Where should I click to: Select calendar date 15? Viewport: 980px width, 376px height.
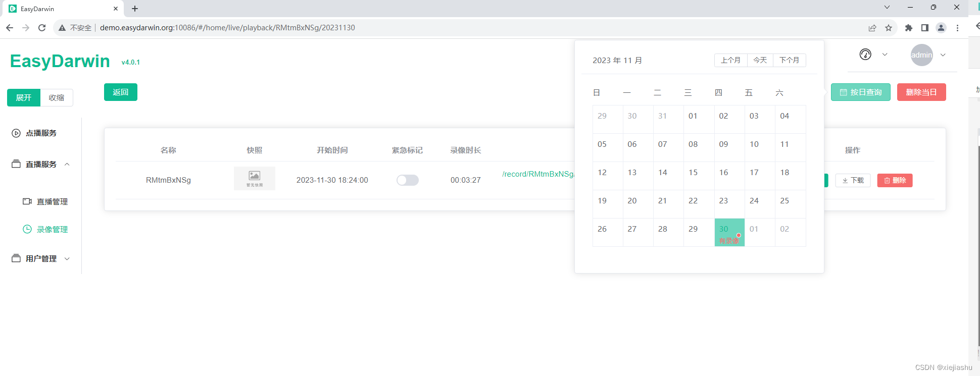(x=699, y=176)
